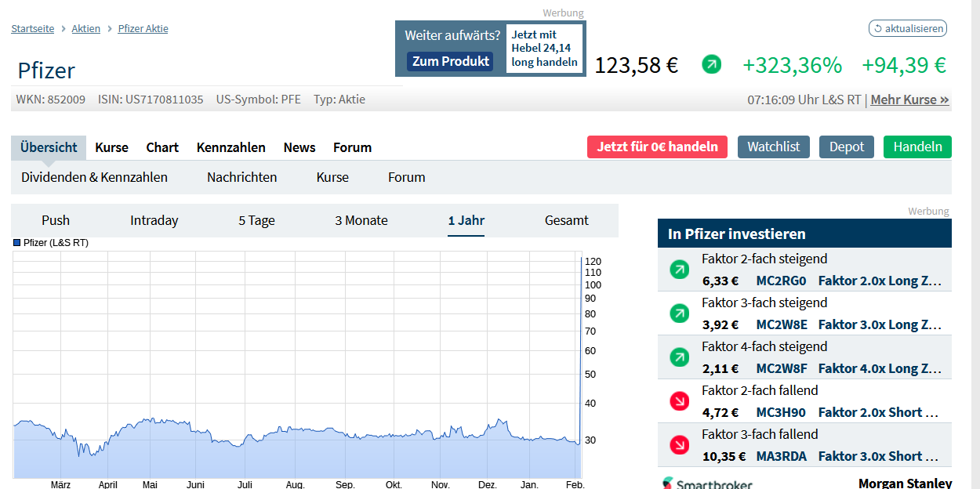Open the Mehr Kurse link

[909, 100]
